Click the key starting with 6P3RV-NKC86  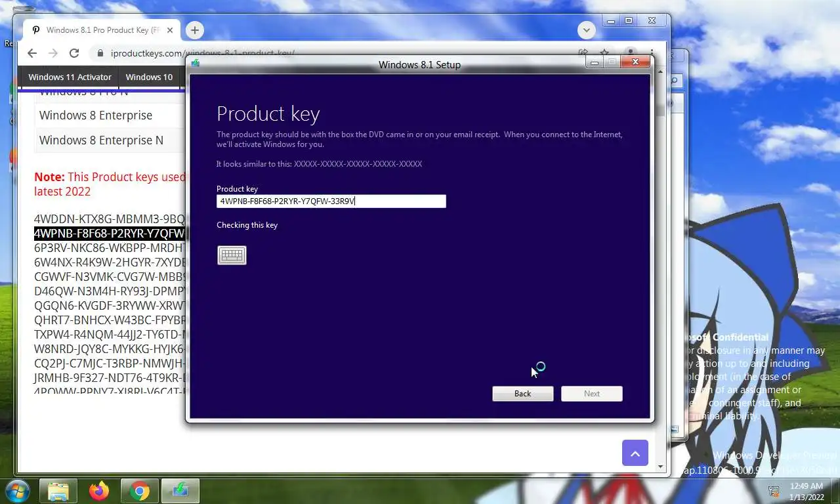pyautogui.click(x=110, y=248)
